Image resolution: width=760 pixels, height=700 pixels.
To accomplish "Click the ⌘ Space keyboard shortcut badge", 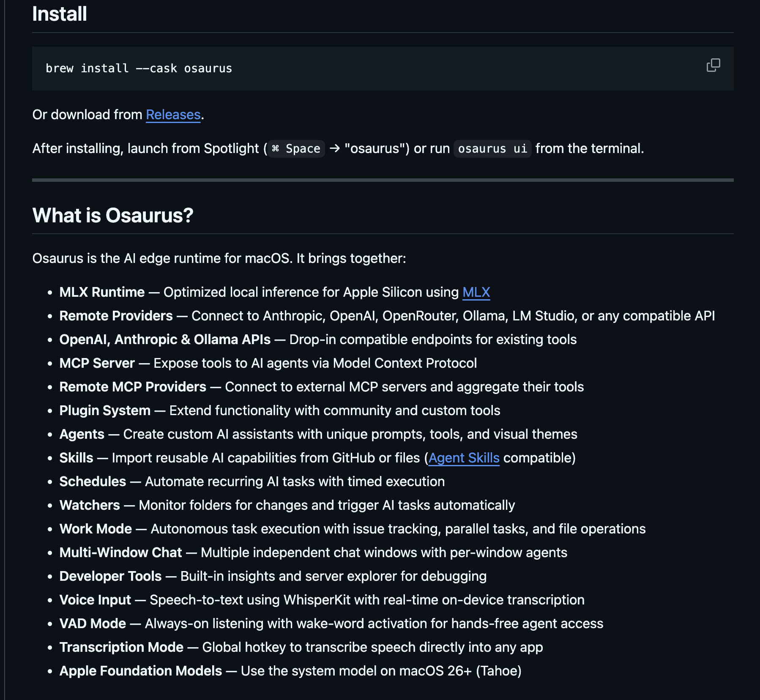I will point(296,148).
